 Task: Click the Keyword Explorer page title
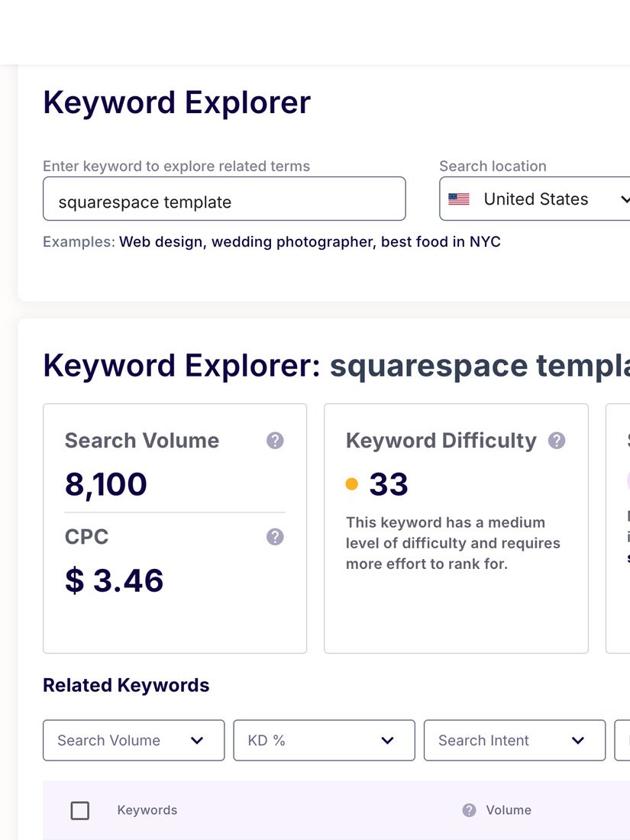tap(177, 102)
